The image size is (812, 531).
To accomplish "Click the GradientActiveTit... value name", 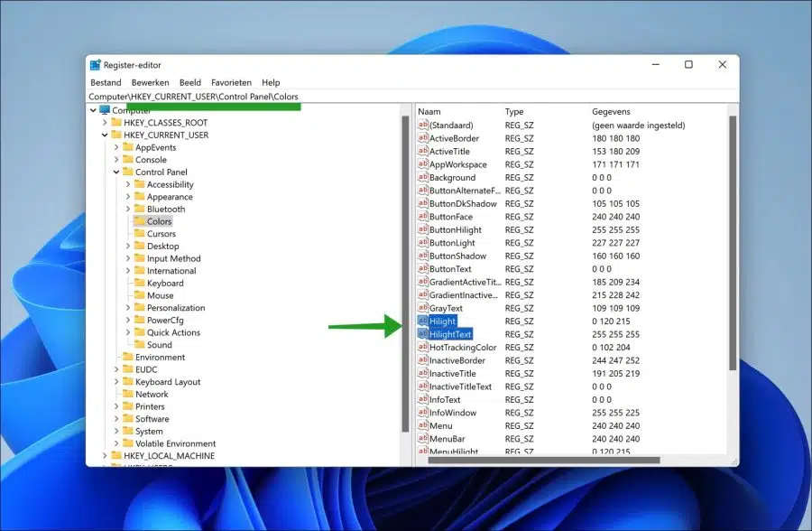I will pyautogui.click(x=465, y=282).
